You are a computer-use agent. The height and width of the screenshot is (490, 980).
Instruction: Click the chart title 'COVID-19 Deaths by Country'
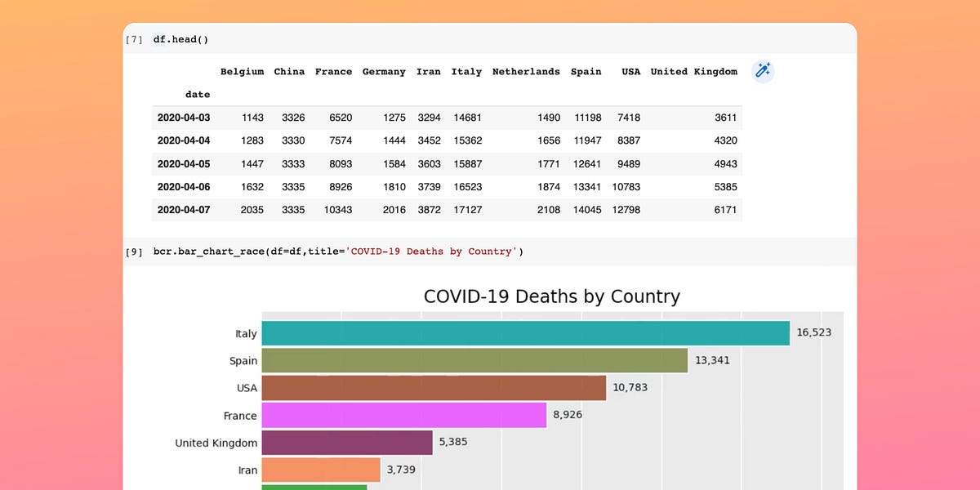coord(551,296)
